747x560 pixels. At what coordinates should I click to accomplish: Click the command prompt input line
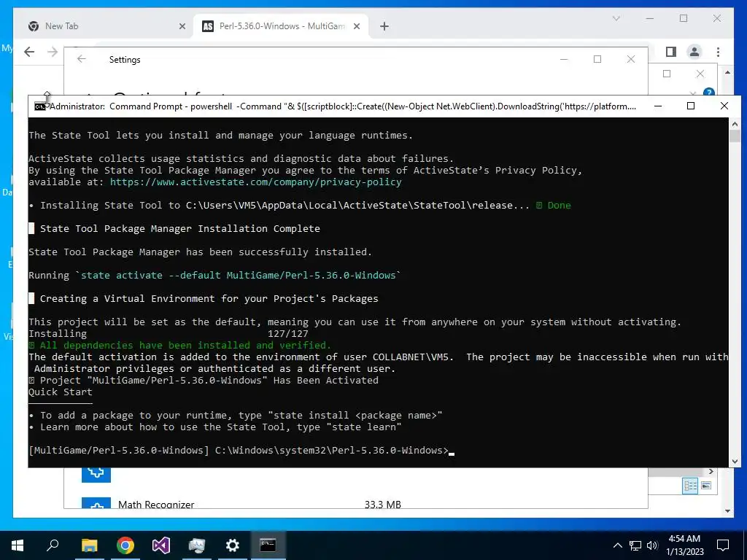(x=241, y=451)
